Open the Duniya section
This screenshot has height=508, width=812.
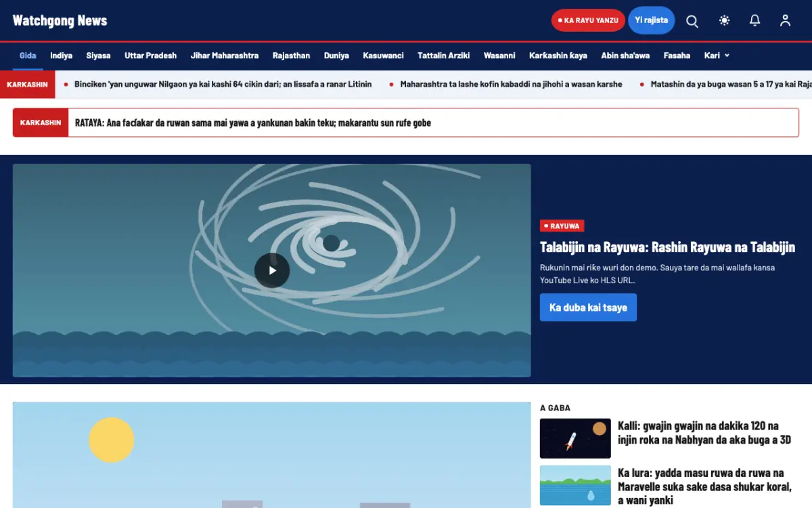click(336, 56)
